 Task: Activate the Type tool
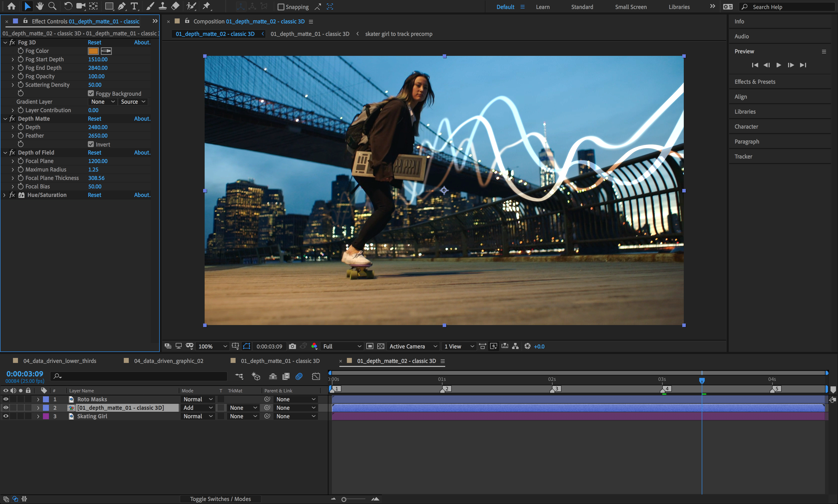(x=134, y=6)
